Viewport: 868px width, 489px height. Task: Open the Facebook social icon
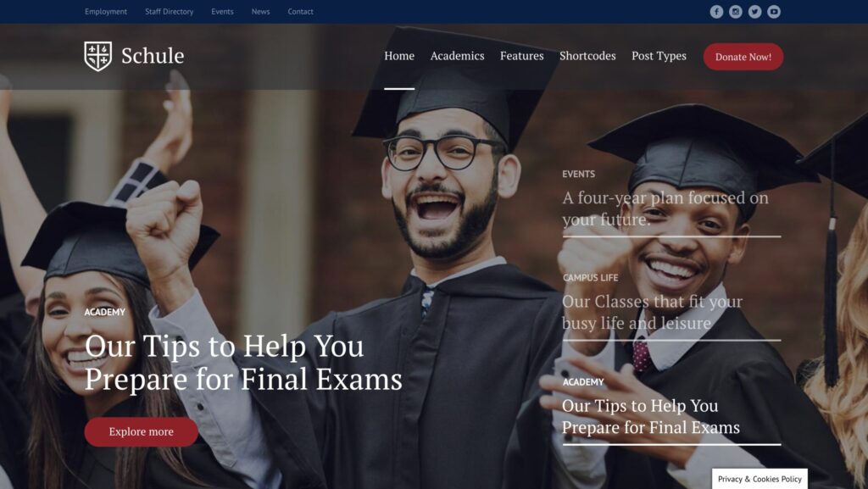716,12
